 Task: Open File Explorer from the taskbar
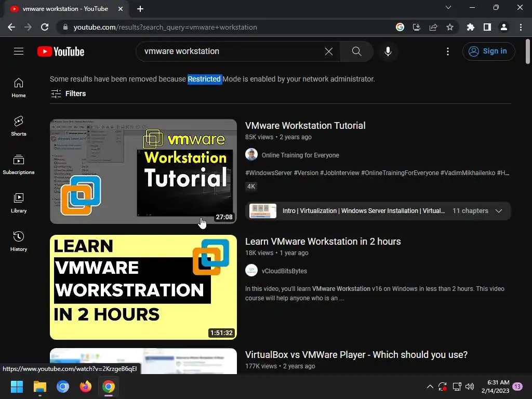coord(39,387)
